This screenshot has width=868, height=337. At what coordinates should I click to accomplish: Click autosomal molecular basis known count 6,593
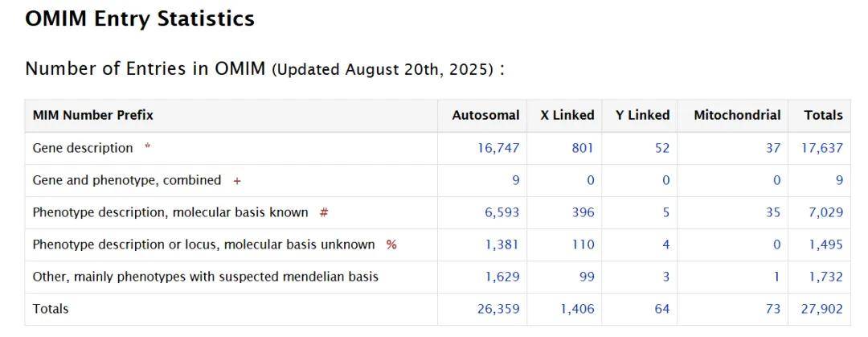point(502,212)
